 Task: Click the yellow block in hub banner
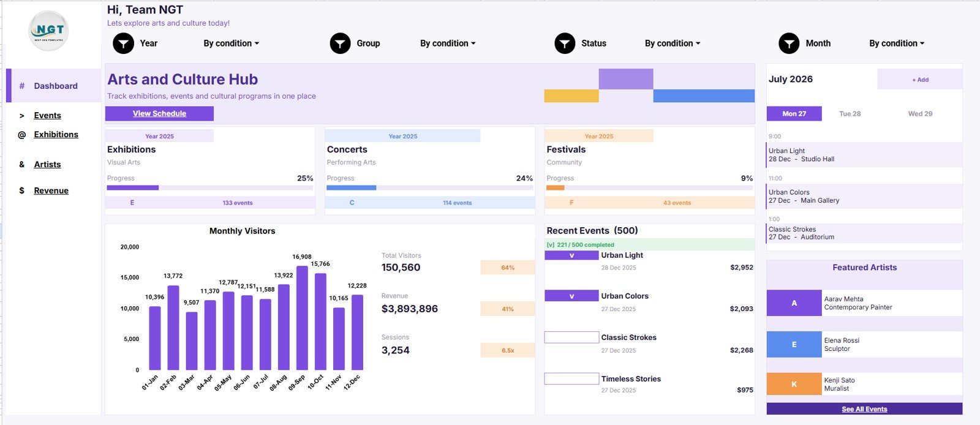[x=571, y=96]
